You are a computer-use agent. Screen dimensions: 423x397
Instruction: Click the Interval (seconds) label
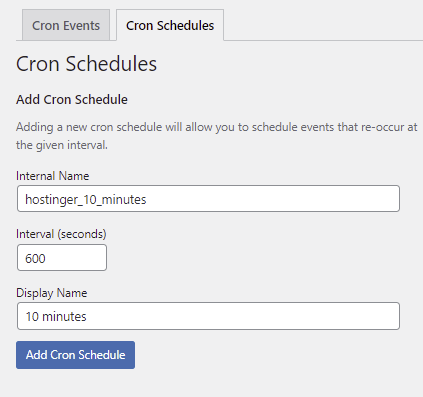pos(61,234)
